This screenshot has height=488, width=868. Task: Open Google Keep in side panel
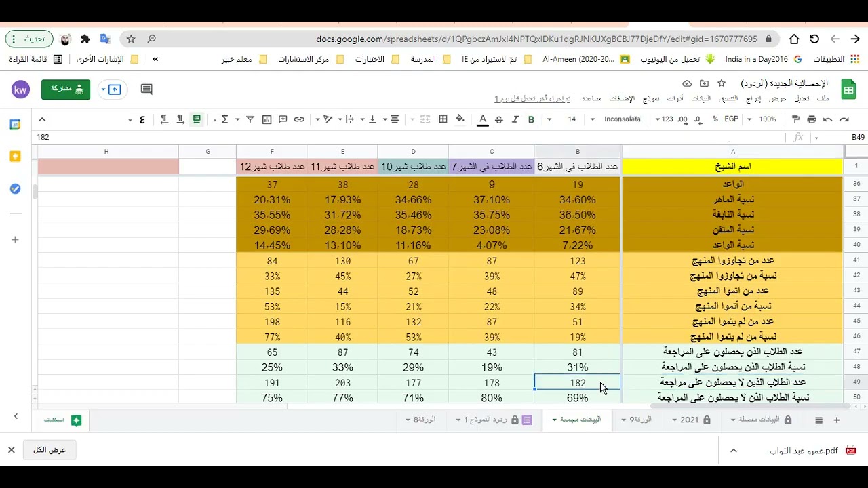(x=15, y=157)
